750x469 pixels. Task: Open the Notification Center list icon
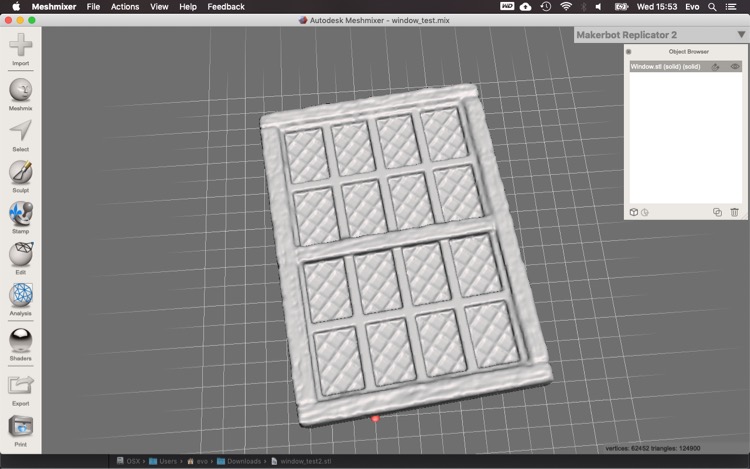(x=731, y=7)
